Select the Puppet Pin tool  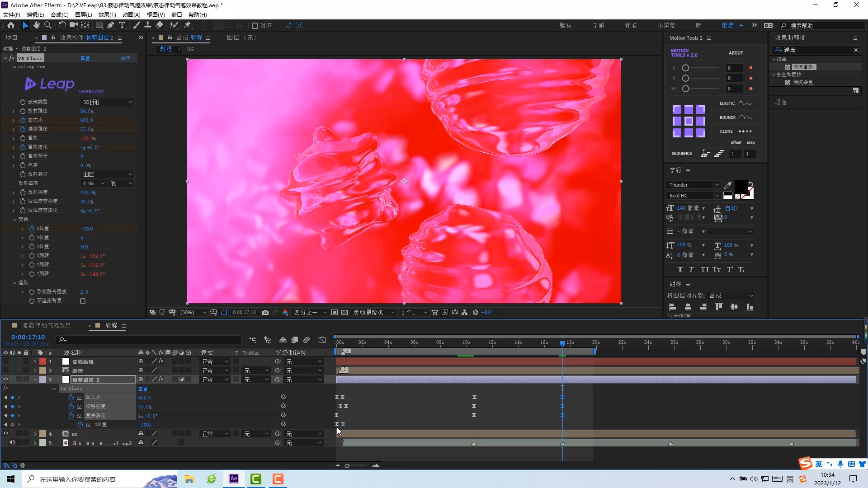188,25
